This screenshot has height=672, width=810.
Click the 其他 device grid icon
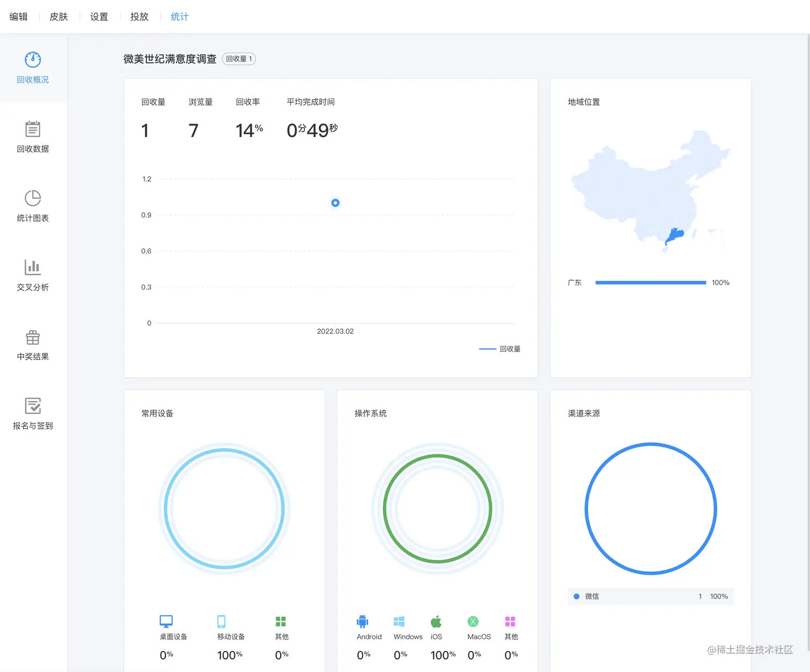click(281, 621)
